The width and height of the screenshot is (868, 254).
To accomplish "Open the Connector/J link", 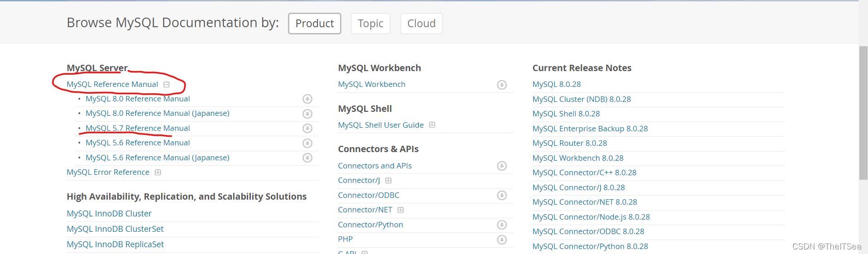I will pyautogui.click(x=359, y=180).
